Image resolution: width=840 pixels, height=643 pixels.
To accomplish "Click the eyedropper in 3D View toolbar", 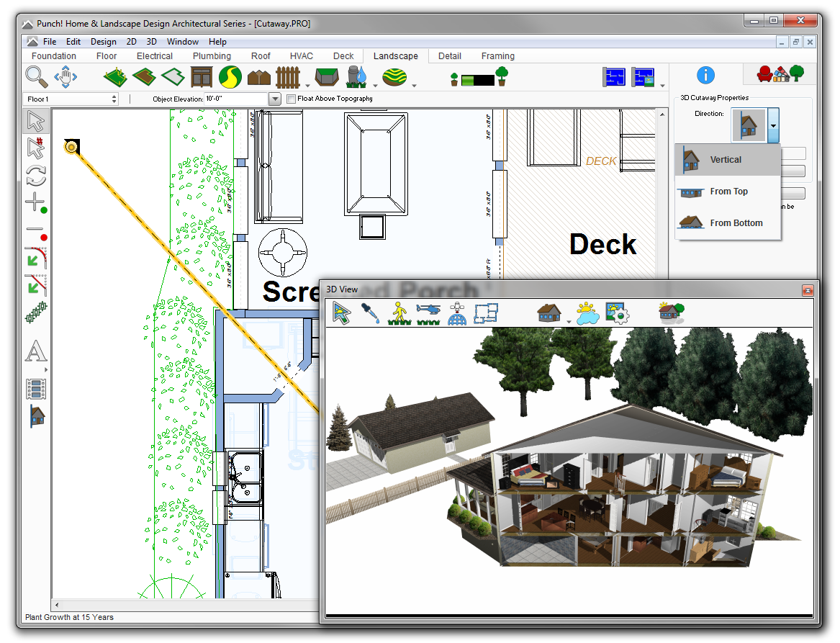I will [x=370, y=313].
